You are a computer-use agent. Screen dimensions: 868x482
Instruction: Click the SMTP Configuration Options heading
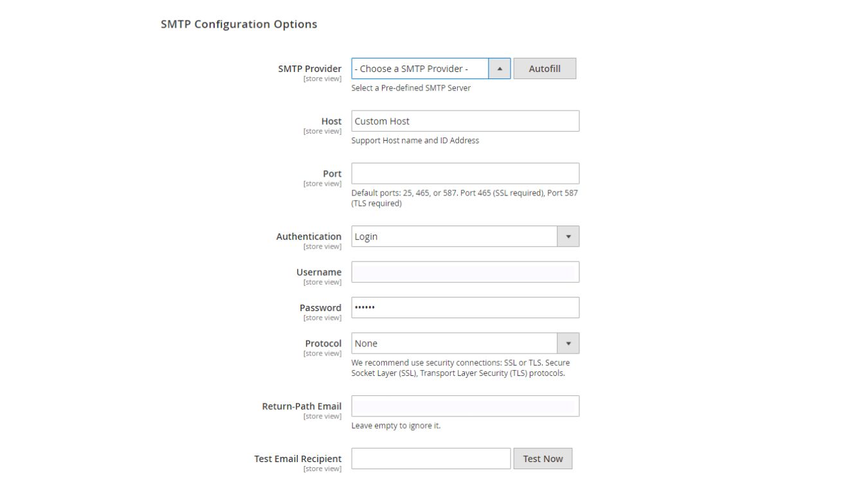[239, 24]
